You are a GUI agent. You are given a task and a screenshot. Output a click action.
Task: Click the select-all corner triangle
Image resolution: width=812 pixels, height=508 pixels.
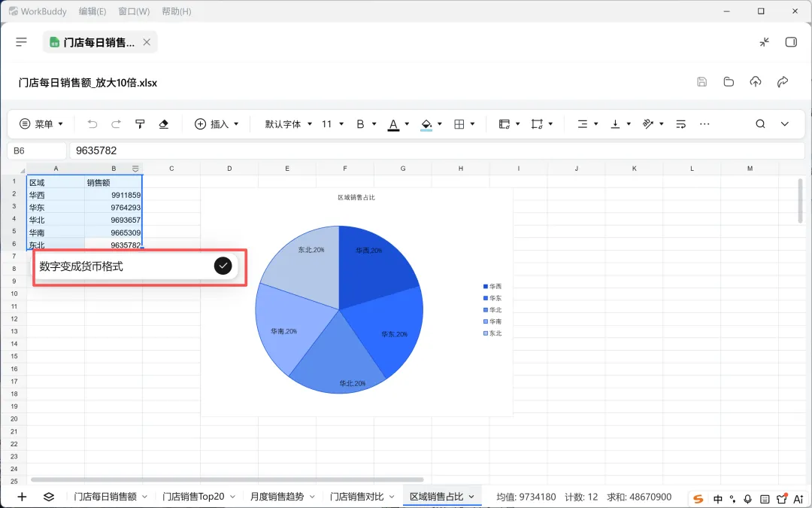coord(23,169)
